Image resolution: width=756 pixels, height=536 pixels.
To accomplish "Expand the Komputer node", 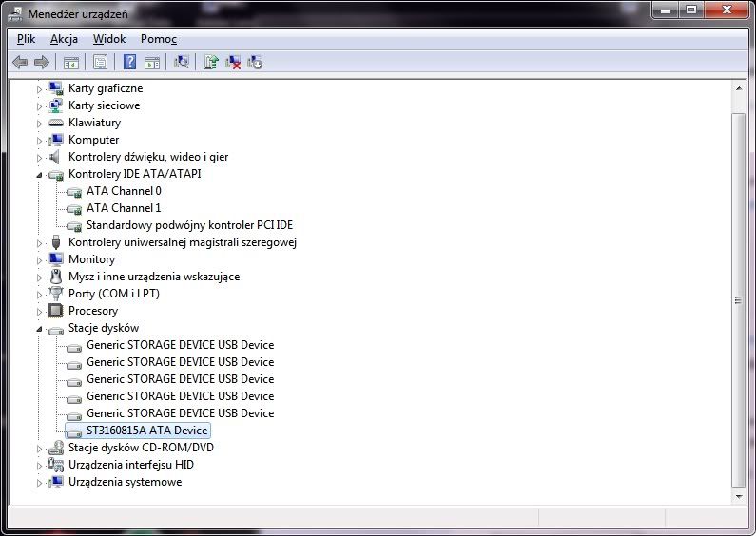I will point(40,141).
